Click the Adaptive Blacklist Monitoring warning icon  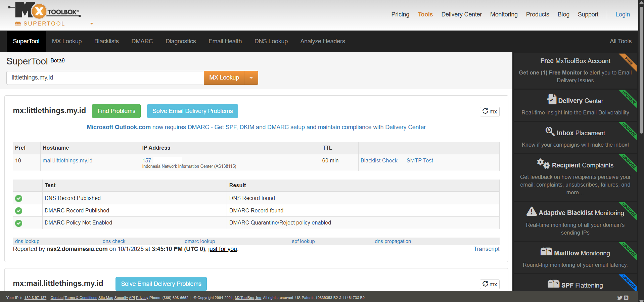click(x=532, y=211)
